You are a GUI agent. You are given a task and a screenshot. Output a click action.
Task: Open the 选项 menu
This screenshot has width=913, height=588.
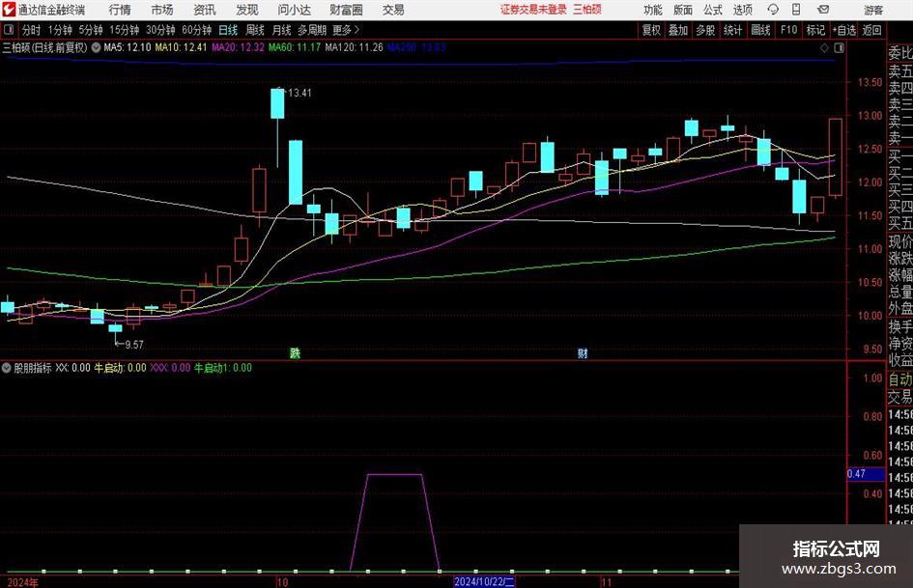click(x=742, y=10)
